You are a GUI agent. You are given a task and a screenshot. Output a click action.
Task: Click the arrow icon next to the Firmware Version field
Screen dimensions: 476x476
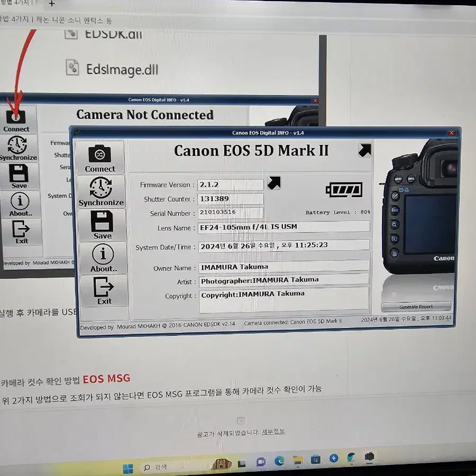pos(274,183)
